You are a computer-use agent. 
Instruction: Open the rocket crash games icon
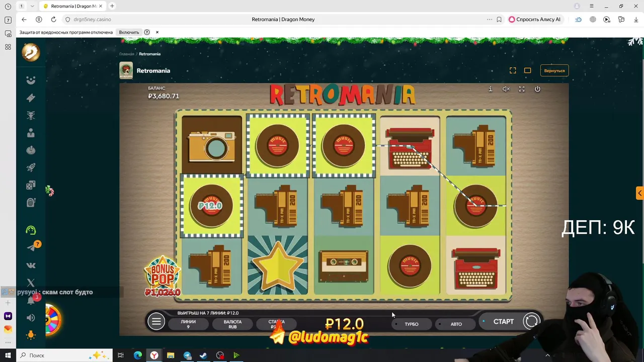click(x=31, y=168)
